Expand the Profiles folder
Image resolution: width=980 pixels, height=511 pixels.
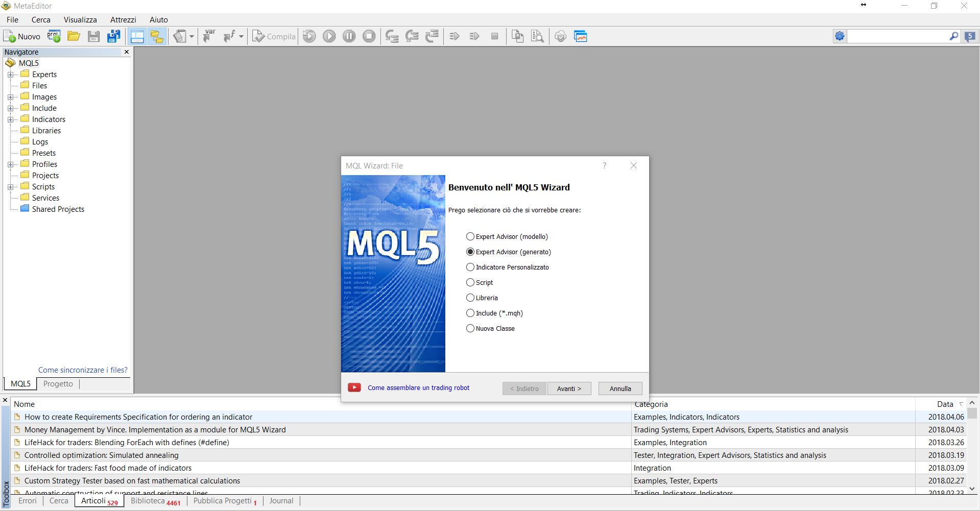[10, 164]
